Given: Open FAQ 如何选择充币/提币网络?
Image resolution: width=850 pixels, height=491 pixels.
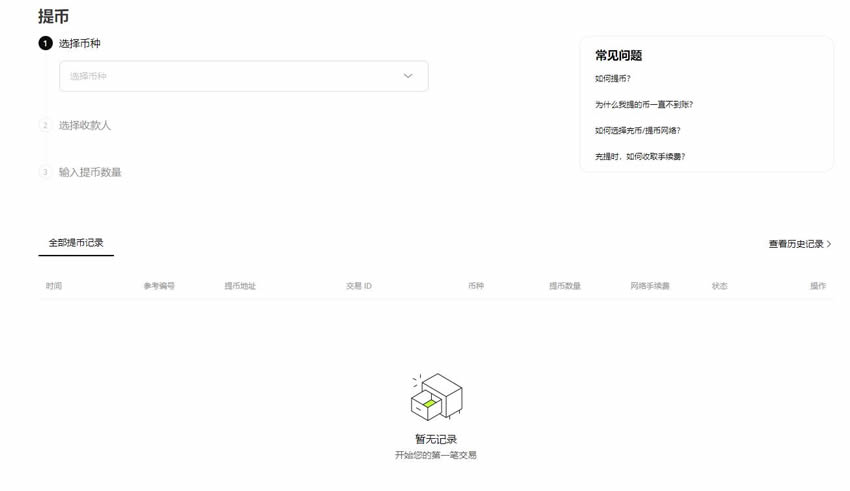Looking at the screenshot, I should click(637, 131).
